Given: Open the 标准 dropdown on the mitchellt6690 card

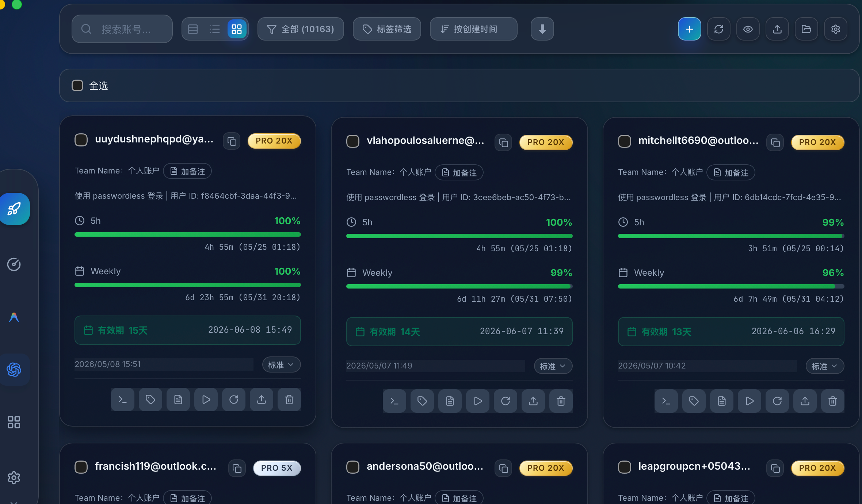Looking at the screenshot, I should 825,366.
